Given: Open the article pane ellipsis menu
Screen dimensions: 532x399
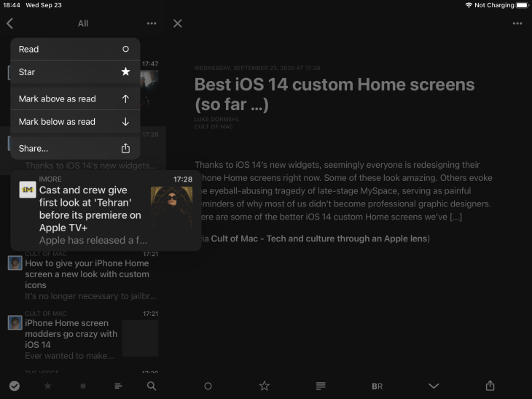Looking at the screenshot, I should pyautogui.click(x=517, y=23).
